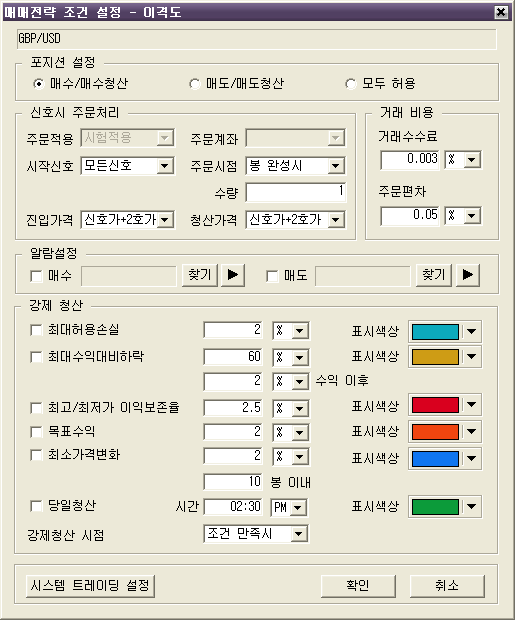Select the 매도/매도청산 position option
The width and height of the screenshot is (515, 620).
point(195,84)
